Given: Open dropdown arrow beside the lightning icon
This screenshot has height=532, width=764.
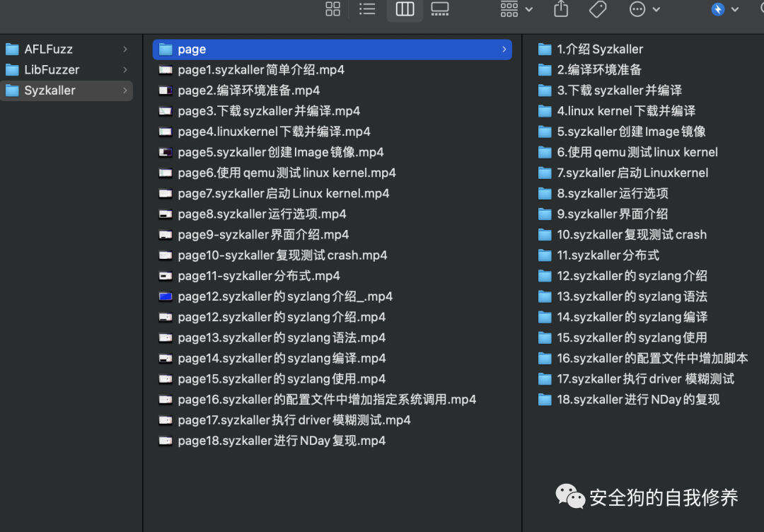Looking at the screenshot, I should pyautogui.click(x=735, y=9).
